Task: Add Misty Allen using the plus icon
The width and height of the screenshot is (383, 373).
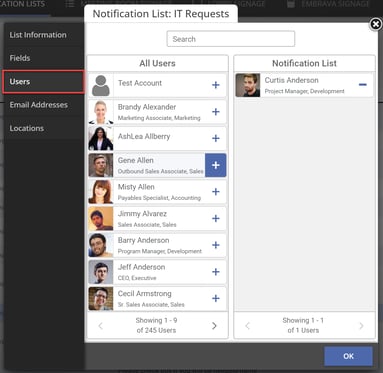Action: tap(216, 192)
